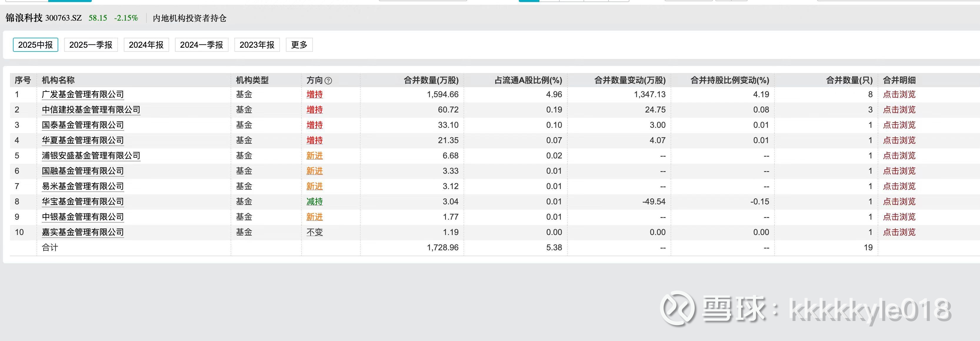This screenshot has height=341, width=980.
Task: Click 点击浏览 for 广发基金 row
Action: [x=899, y=95]
